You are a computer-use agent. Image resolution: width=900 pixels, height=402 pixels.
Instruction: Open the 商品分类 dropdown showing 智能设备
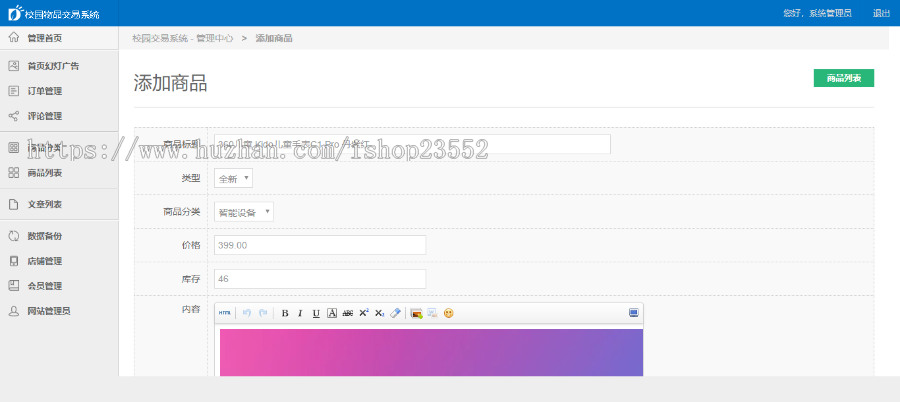tap(244, 212)
